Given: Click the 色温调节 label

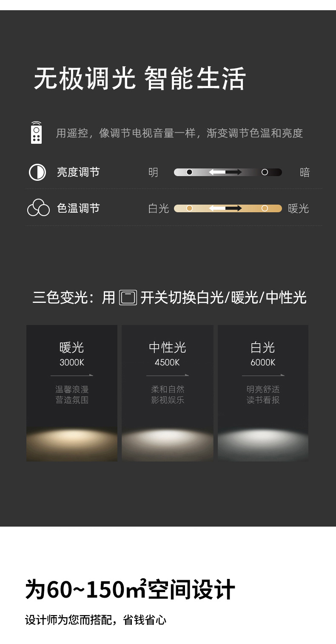Looking at the screenshot, I should [78, 208].
